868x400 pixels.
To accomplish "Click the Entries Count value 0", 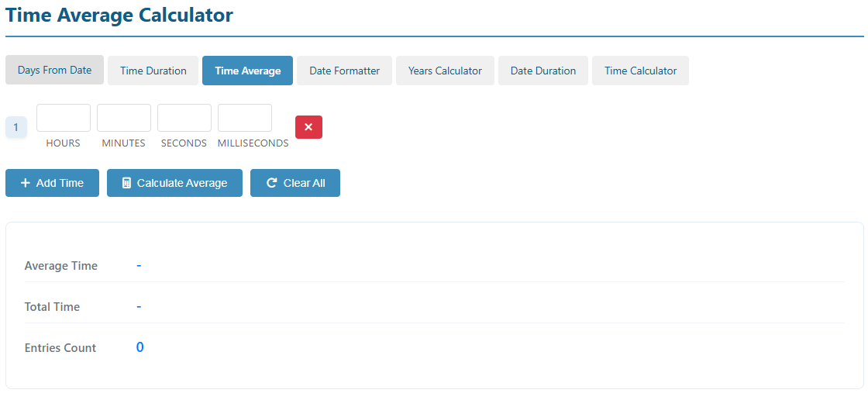I will pyautogui.click(x=139, y=347).
